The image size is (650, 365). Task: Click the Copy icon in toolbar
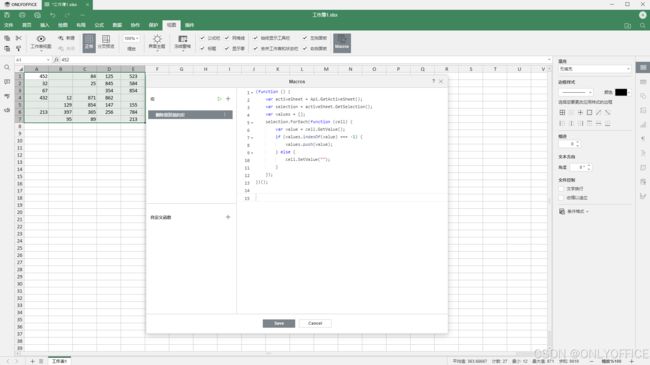coord(7,38)
